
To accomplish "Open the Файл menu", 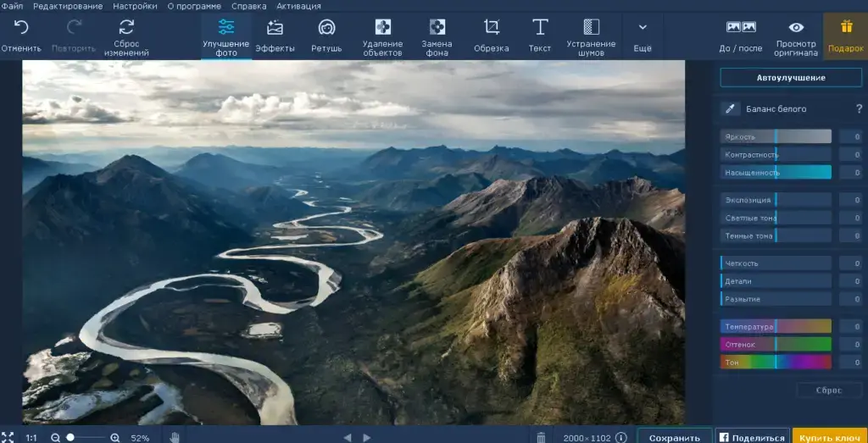I will coord(12,6).
